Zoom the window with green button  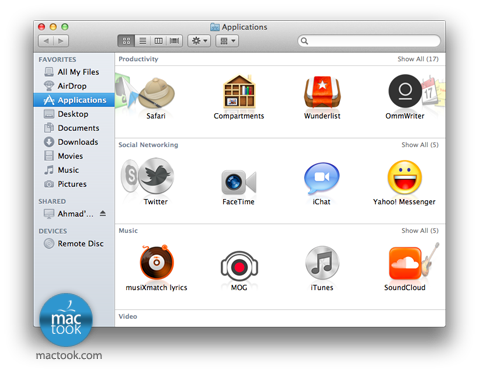pyautogui.click(x=65, y=27)
